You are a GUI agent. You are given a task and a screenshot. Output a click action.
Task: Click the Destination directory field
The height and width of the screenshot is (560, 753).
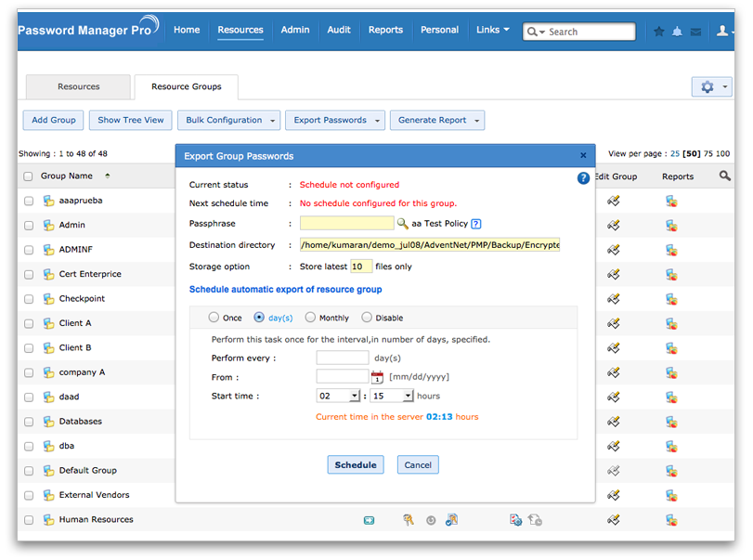tap(430, 244)
